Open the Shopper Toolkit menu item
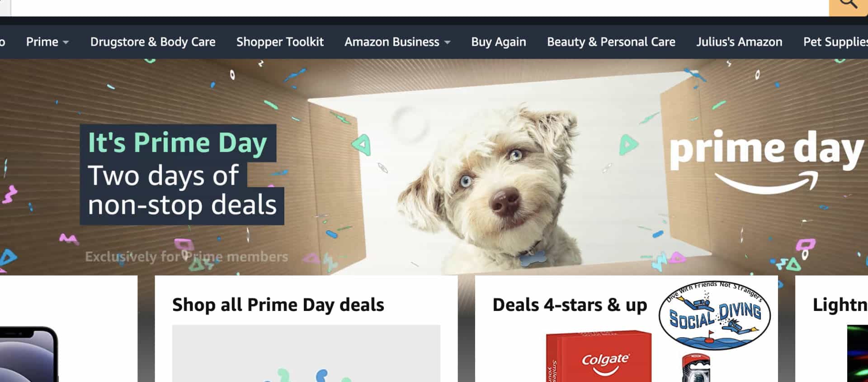Viewport: 868px width, 382px height. (x=280, y=42)
